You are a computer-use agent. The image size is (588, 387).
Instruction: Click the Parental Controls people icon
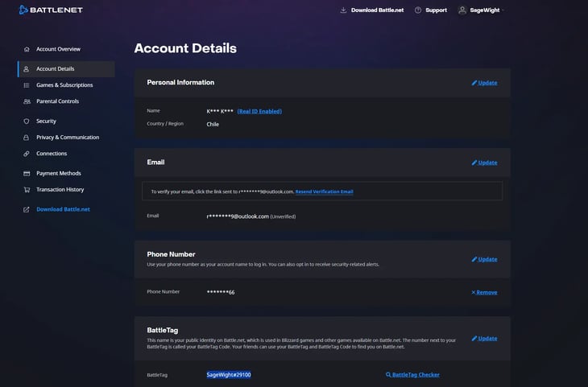(27, 101)
